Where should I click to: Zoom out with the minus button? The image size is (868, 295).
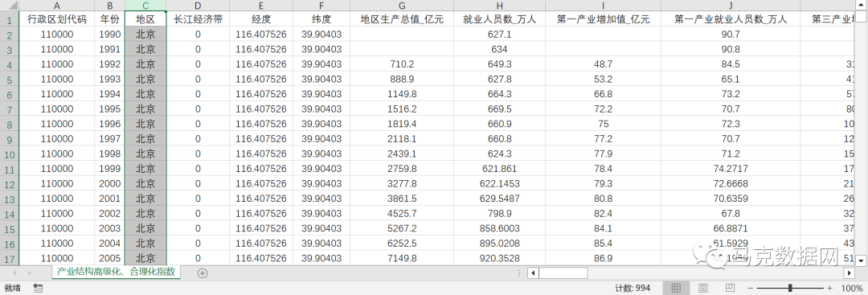[750, 289]
